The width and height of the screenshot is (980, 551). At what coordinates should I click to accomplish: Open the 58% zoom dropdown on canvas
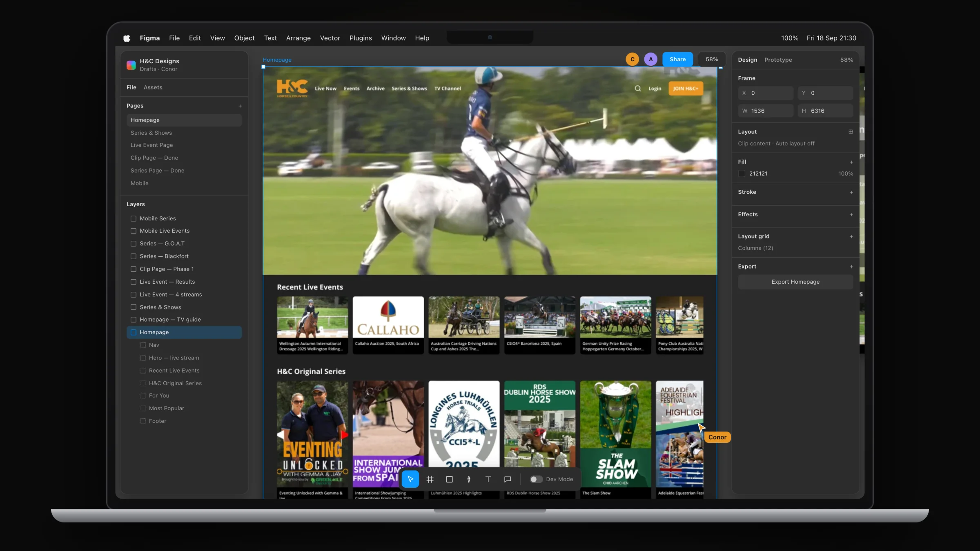712,59
